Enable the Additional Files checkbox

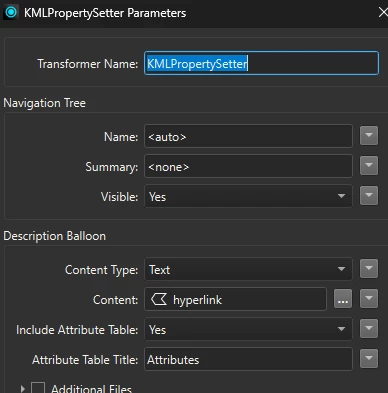click(38, 388)
